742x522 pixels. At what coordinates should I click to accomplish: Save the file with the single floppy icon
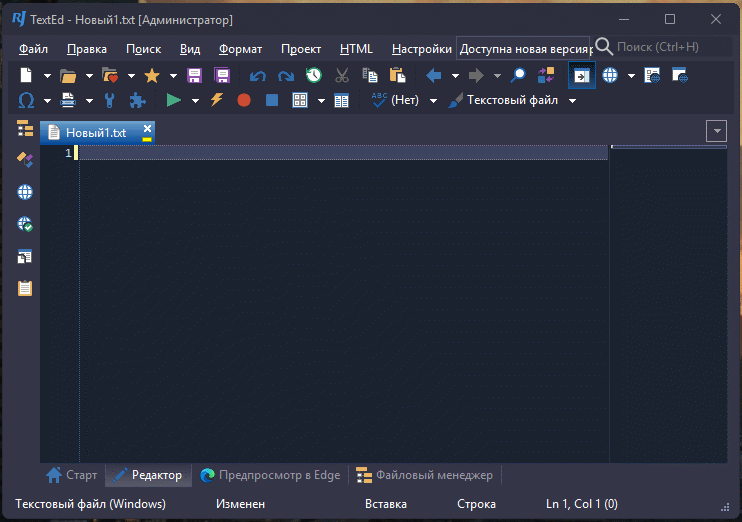(194, 75)
